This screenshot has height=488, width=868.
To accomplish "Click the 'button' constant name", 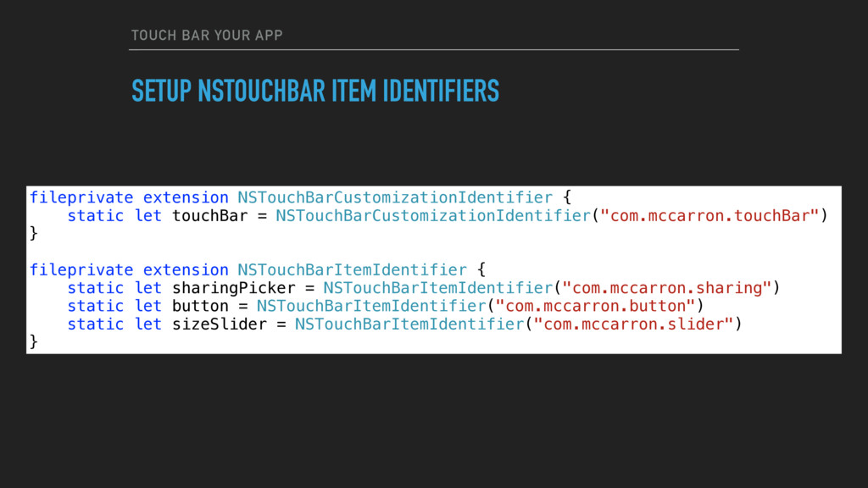I will pos(200,306).
